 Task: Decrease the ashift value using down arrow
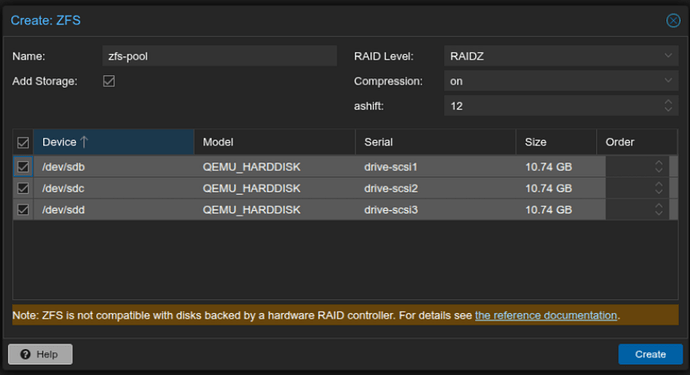pos(668,109)
